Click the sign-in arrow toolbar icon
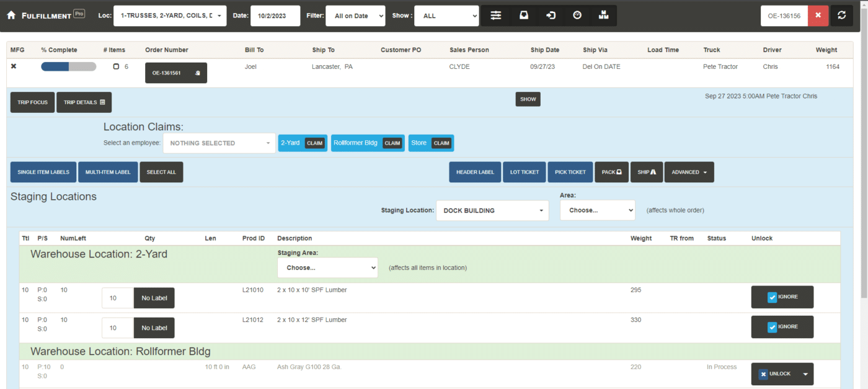 (x=551, y=16)
